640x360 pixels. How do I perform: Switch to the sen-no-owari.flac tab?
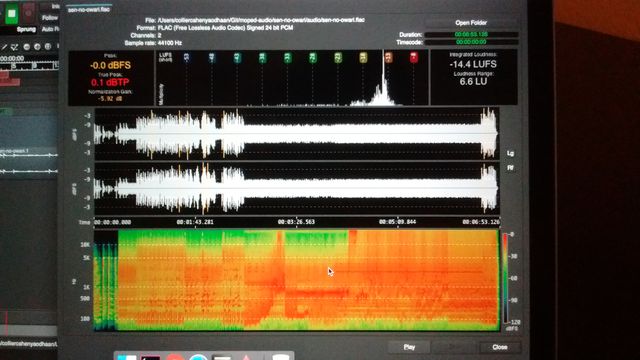tap(89, 9)
